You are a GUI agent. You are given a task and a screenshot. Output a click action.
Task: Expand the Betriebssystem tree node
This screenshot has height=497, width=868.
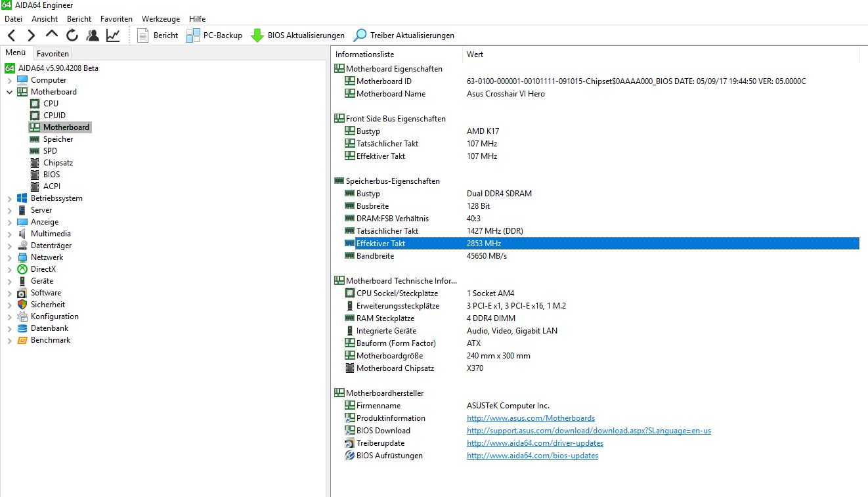[9, 198]
